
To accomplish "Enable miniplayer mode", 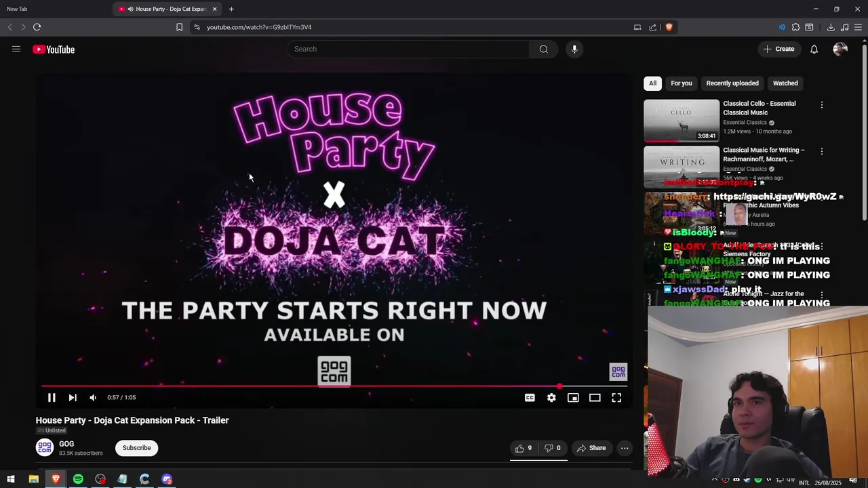I will pyautogui.click(x=573, y=398).
